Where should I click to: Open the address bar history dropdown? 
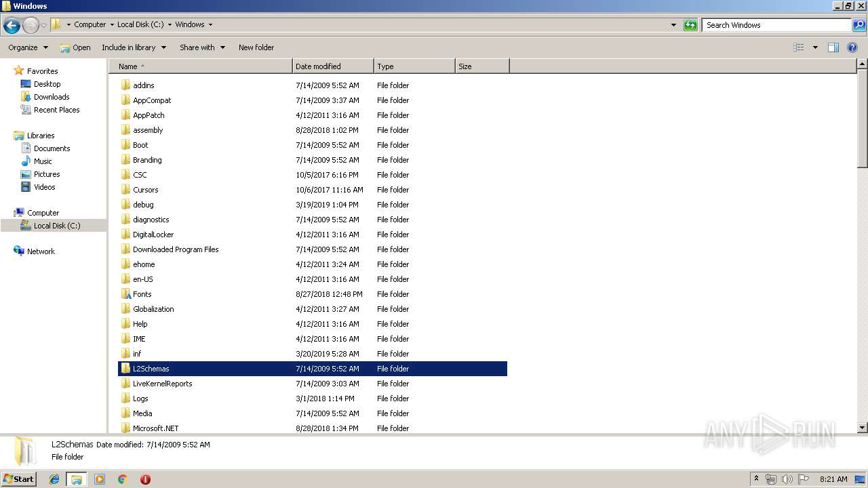coord(673,25)
